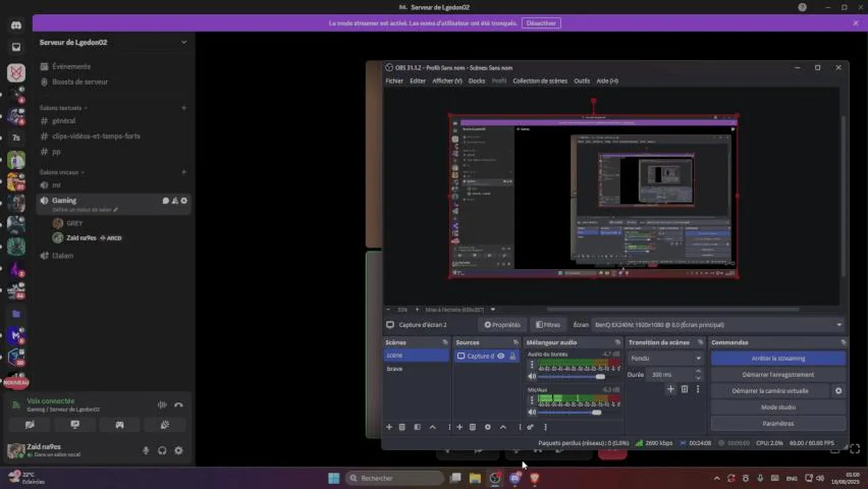Invite people to the Gaming voice channel
This screenshot has height=489, width=868.
tap(175, 200)
